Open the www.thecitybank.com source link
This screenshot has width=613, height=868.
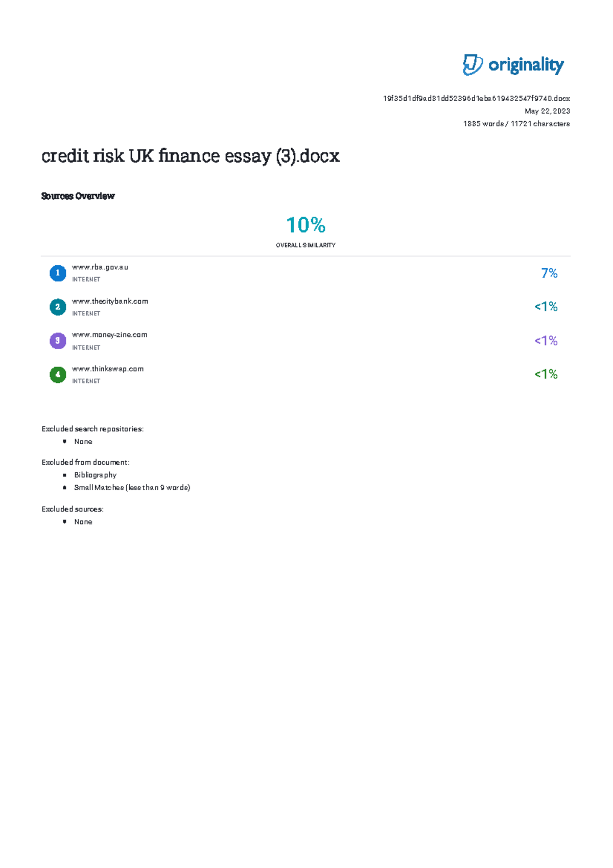[110, 301]
